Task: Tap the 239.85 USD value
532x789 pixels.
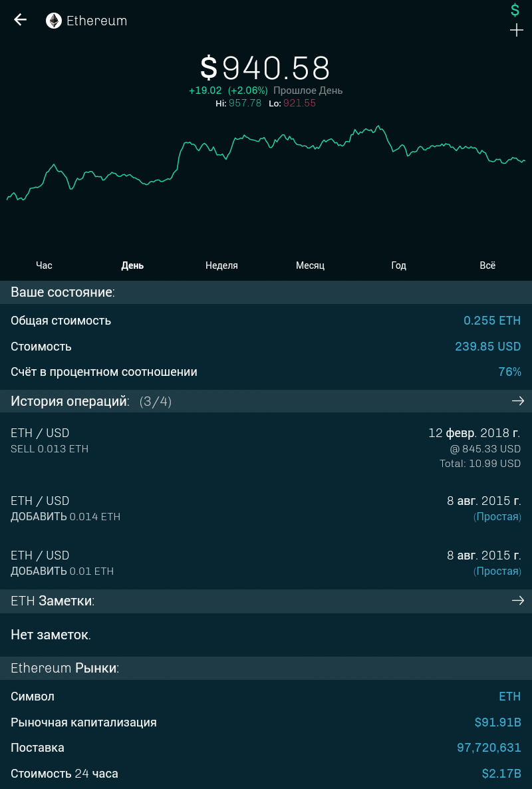Action: pyautogui.click(x=487, y=347)
